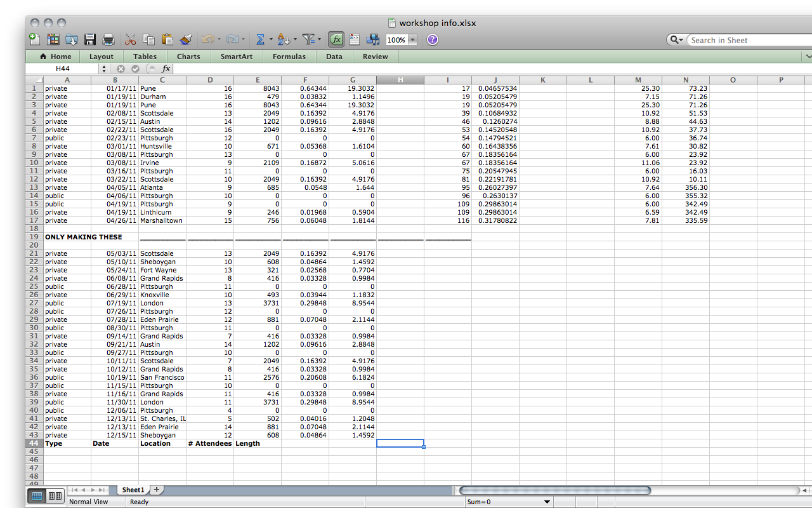Open the SmartArt ribbon tab
812x508 pixels.
tap(237, 57)
